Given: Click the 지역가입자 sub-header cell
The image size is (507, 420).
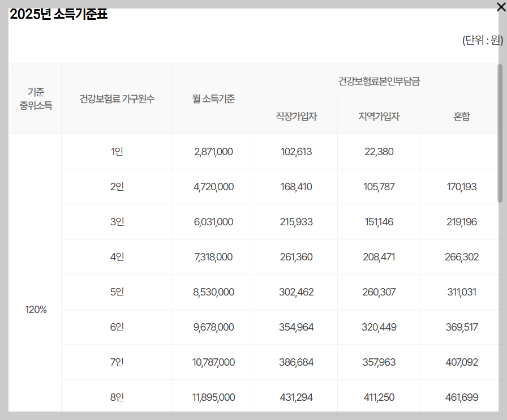Looking at the screenshot, I should (378, 116).
